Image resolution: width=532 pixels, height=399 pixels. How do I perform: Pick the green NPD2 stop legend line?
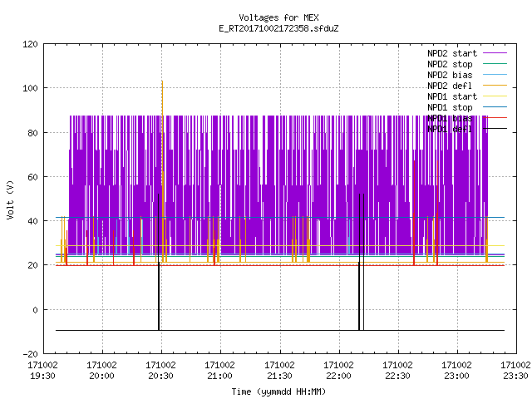(495, 63)
